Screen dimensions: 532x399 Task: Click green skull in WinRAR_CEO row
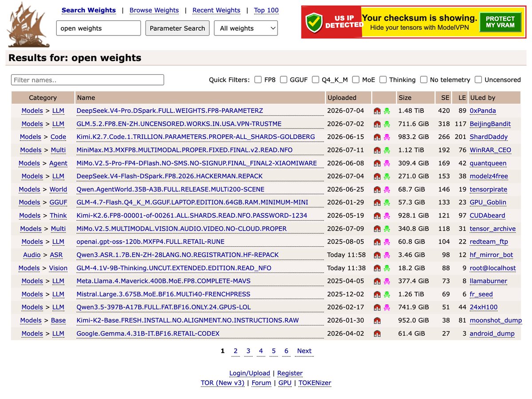coord(387,150)
